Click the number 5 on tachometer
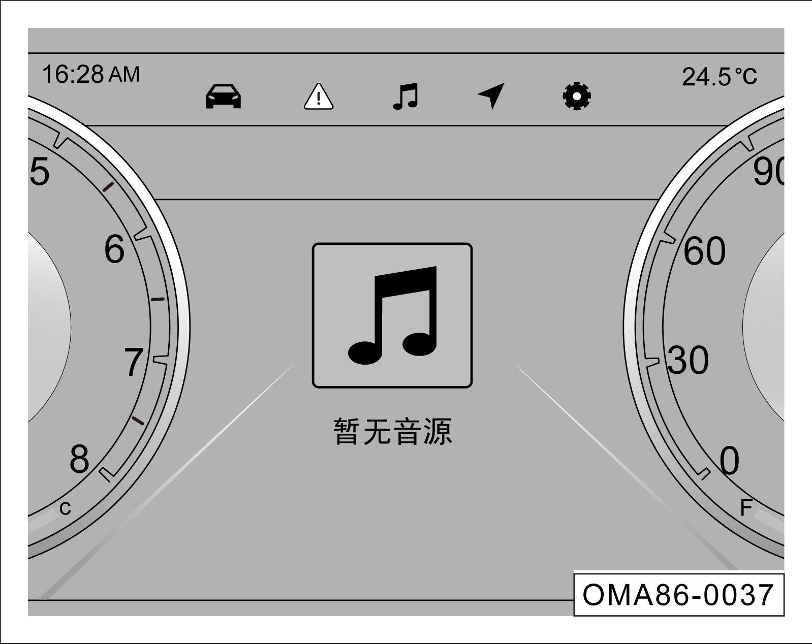 click(x=40, y=171)
